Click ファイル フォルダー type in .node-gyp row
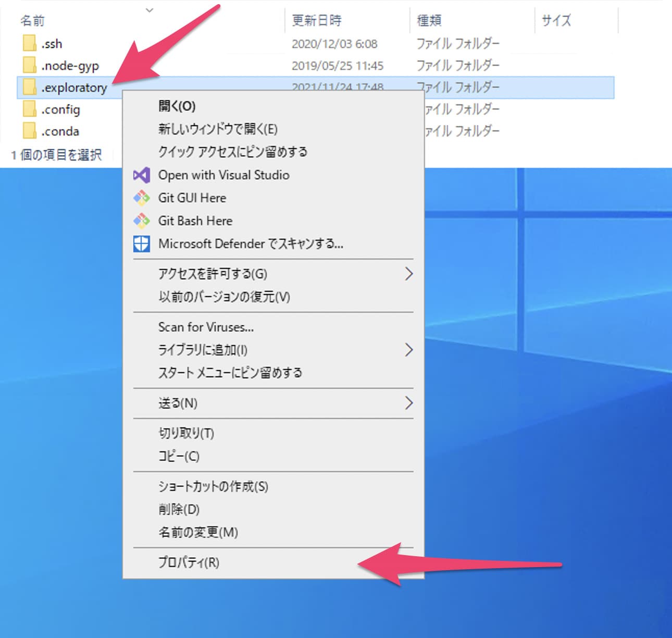Viewport: 672px width, 638px height. coord(458,66)
